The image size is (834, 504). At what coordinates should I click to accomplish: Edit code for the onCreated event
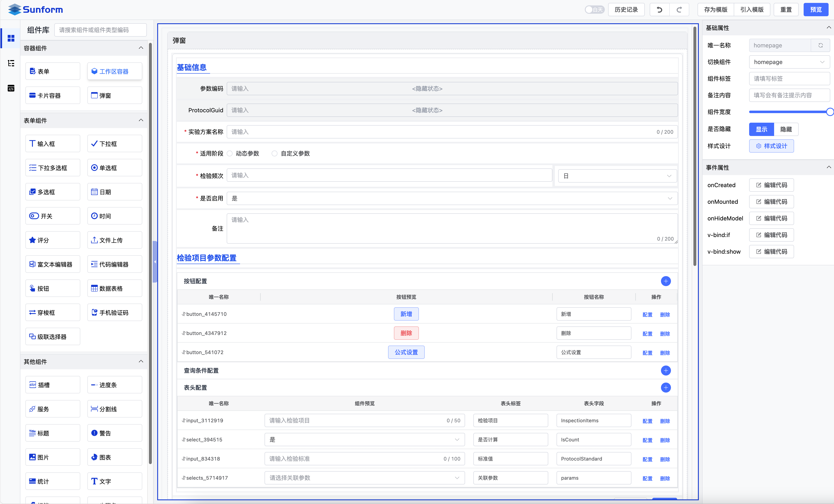click(771, 185)
